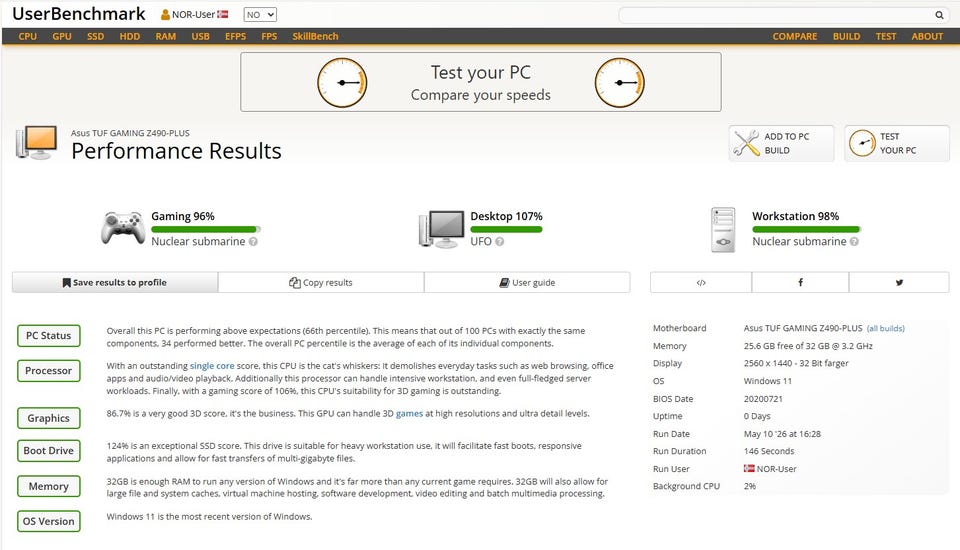Click the Processor button
The height and width of the screenshot is (550, 960).
point(48,371)
